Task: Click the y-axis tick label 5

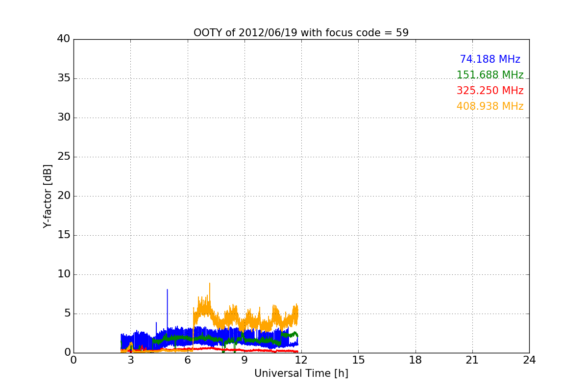Action: pos(67,314)
